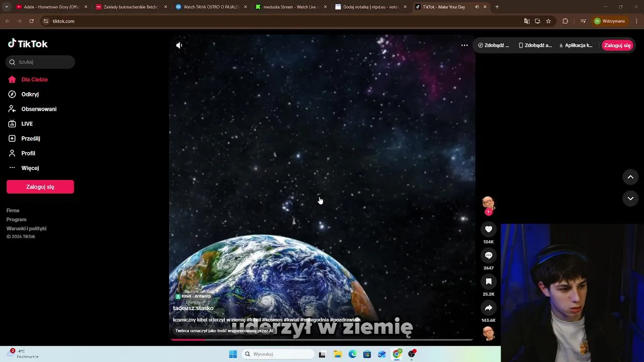Click the translate page icon

(x=527, y=21)
